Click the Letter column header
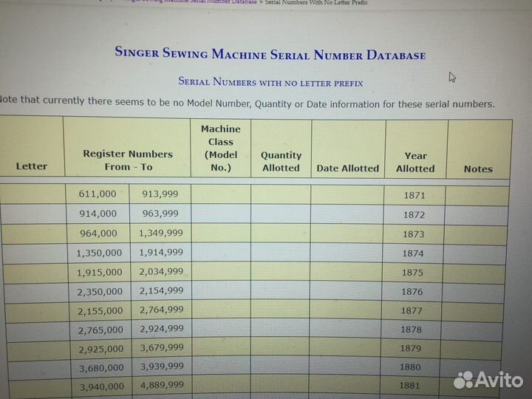Viewport: 532px width, 399px height. click(x=31, y=166)
